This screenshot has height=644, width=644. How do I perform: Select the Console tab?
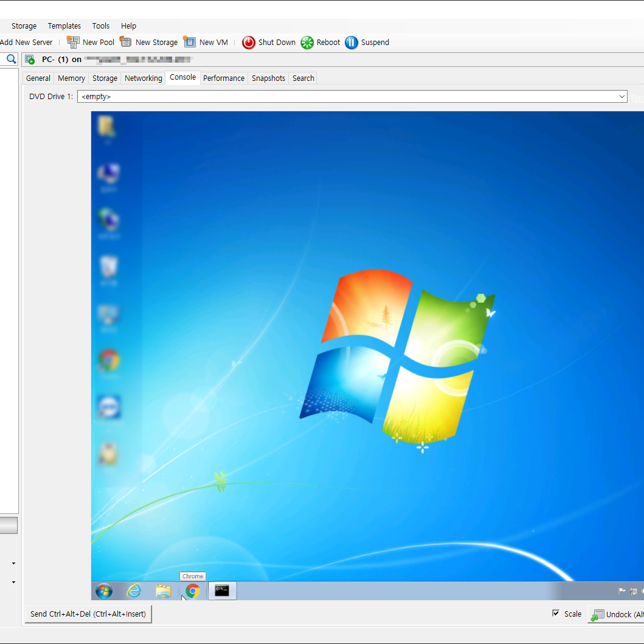pyautogui.click(x=183, y=77)
